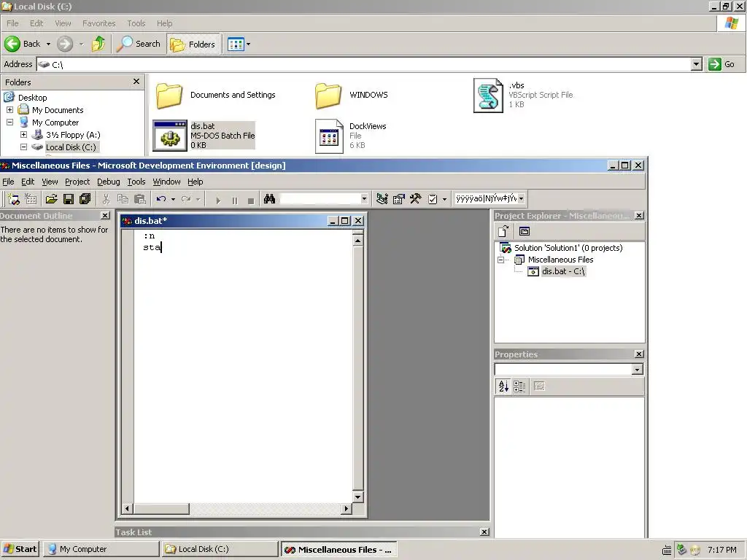747x560 pixels.
Task: Toggle the Folders pane button
Action: point(193,44)
